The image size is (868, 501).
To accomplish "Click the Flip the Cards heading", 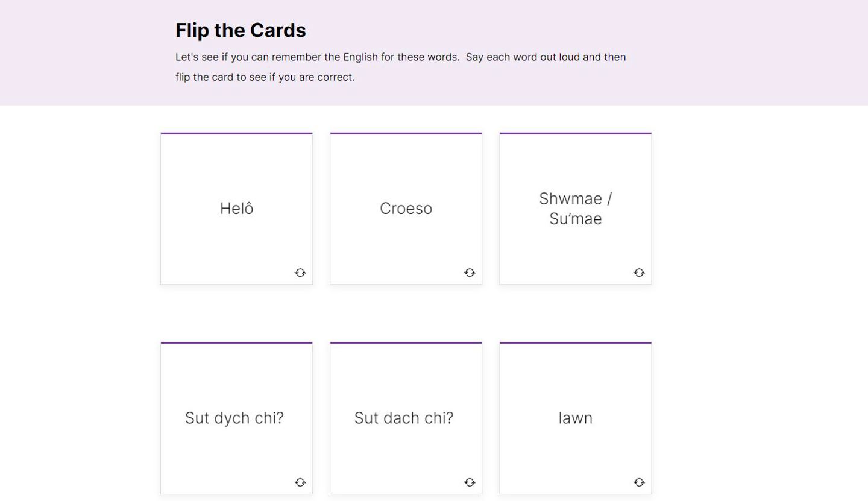I will coord(241,30).
